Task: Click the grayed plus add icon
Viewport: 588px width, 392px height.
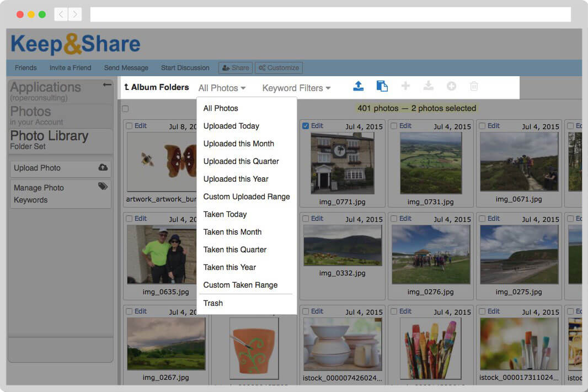Action: point(405,86)
